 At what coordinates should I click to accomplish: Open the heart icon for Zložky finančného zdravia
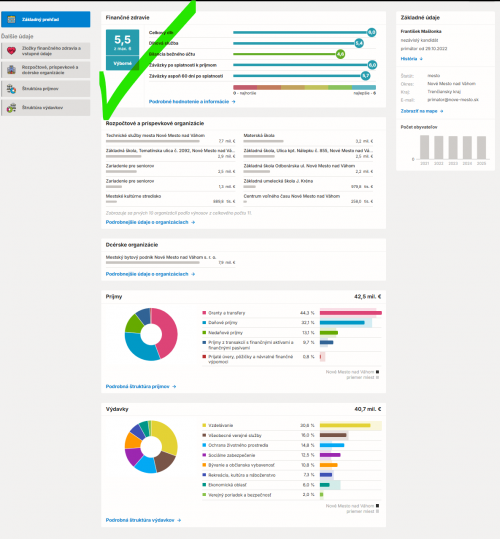point(11,51)
